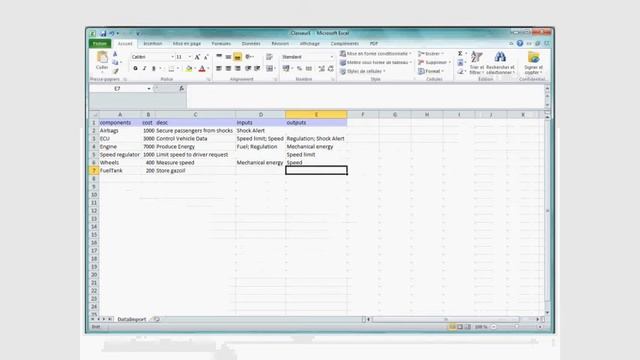Switch to the Affichage tab
Image resolution: width=640 pixels, height=360 pixels.
310,44
